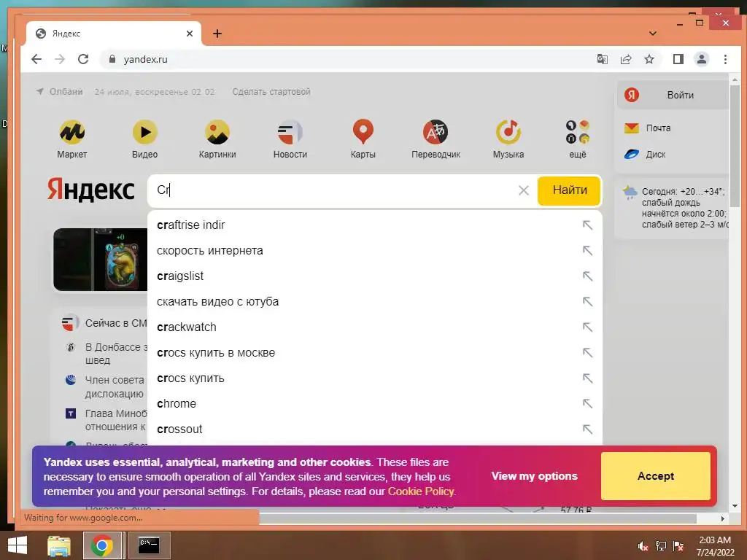Click the game thumbnail image

pos(101,260)
